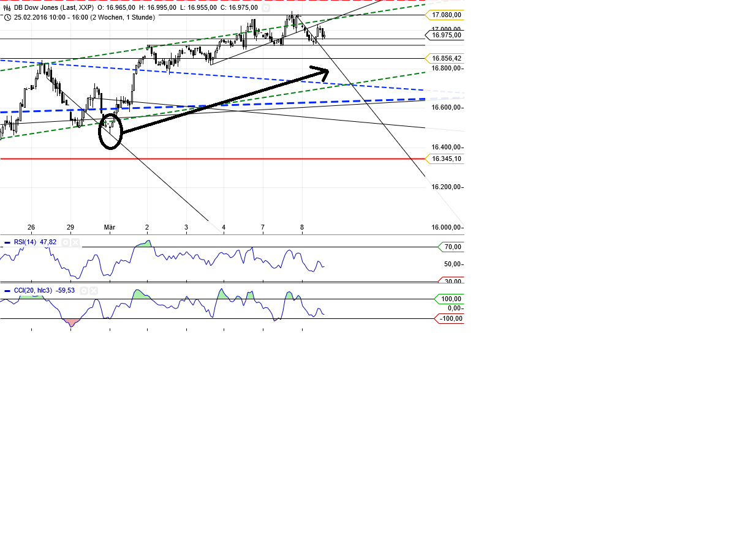The width and height of the screenshot is (756, 554).
Task: Click the current price tag 16.975,00
Action: click(445, 36)
